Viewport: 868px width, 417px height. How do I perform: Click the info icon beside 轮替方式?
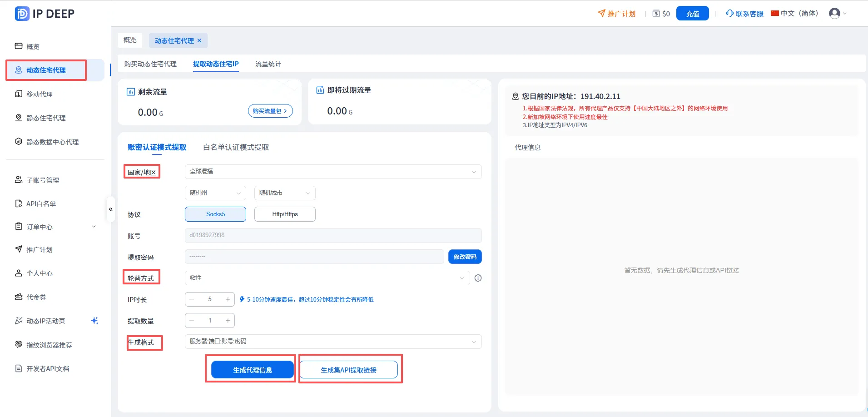point(478,278)
